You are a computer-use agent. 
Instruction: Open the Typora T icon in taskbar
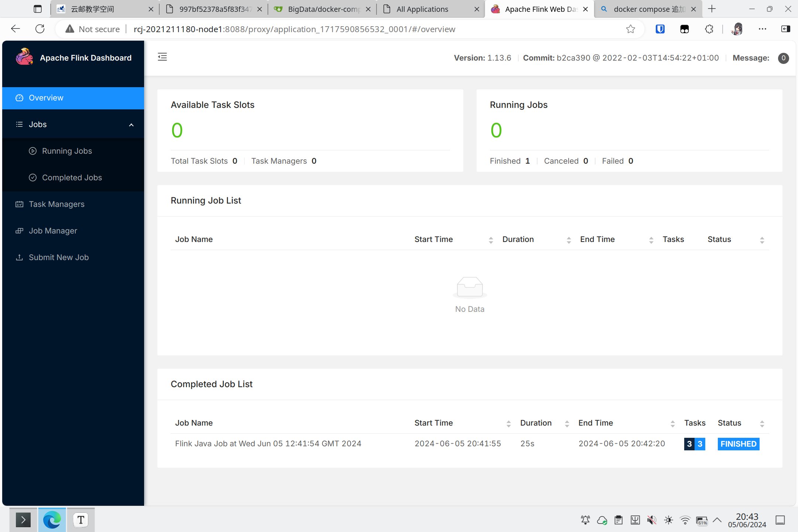pos(81,520)
